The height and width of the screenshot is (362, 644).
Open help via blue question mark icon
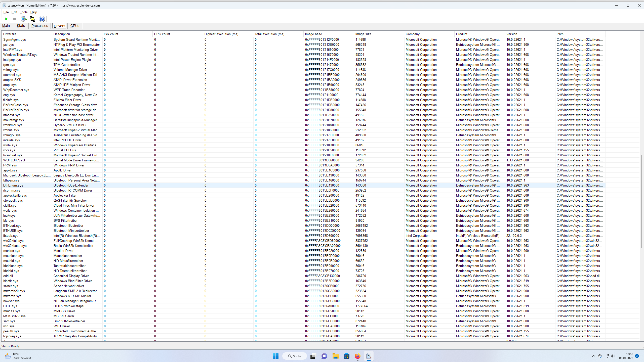[x=42, y=19]
